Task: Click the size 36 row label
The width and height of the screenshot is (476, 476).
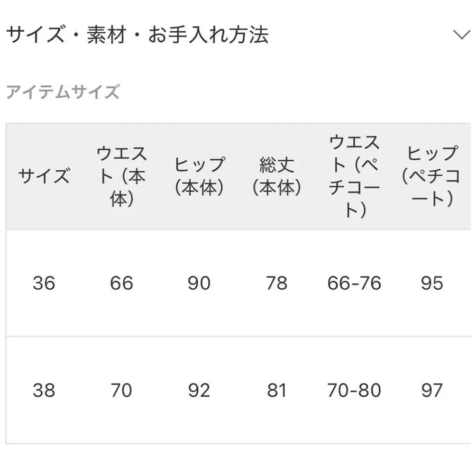Action: (45, 283)
